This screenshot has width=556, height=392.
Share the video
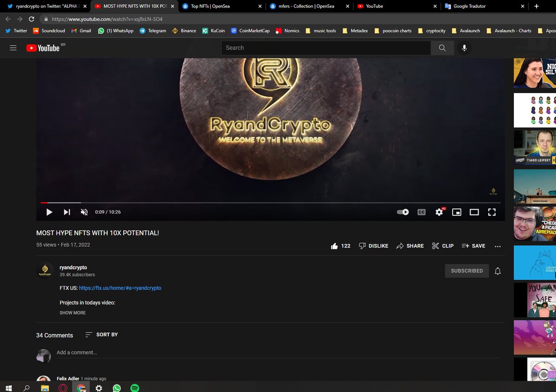point(410,246)
